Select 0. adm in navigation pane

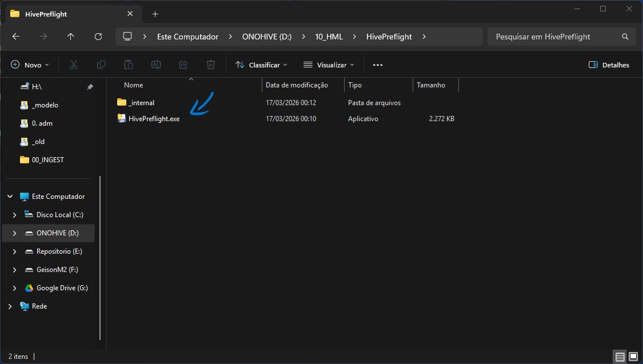(42, 123)
